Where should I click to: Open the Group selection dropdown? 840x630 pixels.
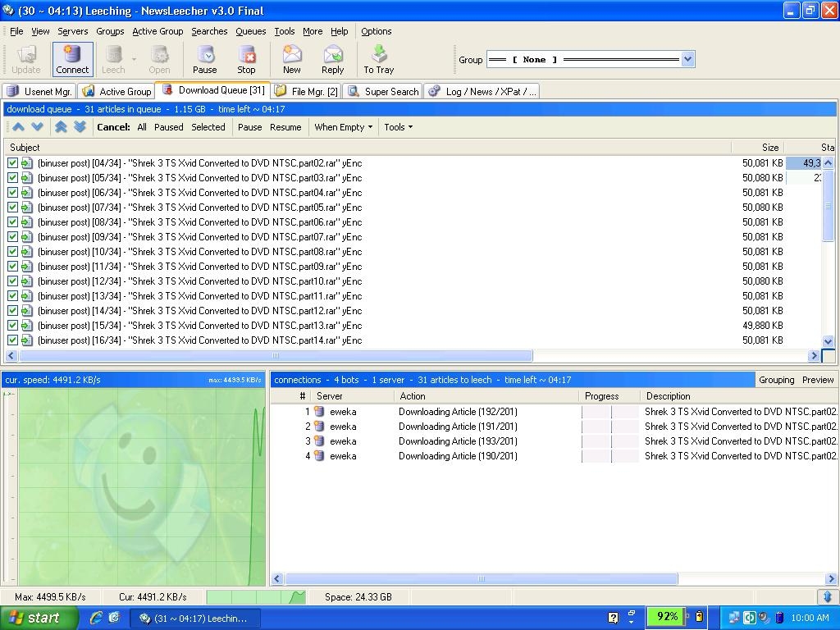pos(688,59)
